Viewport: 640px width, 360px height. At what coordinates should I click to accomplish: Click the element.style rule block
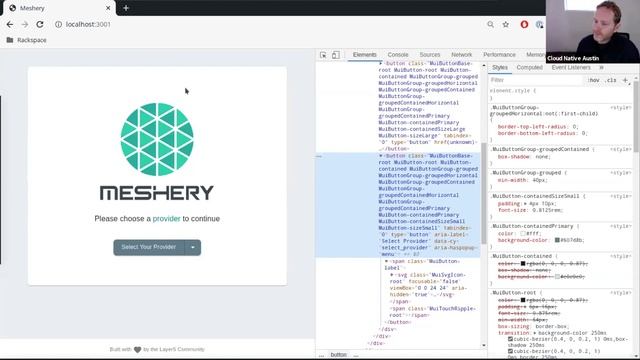[560, 94]
